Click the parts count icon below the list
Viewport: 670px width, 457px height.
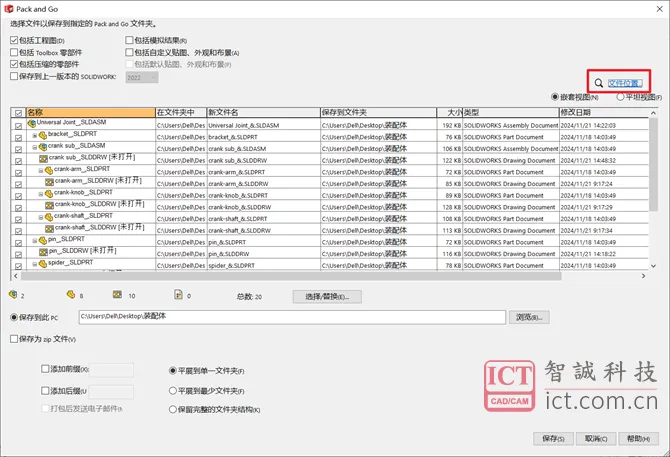[x=71, y=295]
